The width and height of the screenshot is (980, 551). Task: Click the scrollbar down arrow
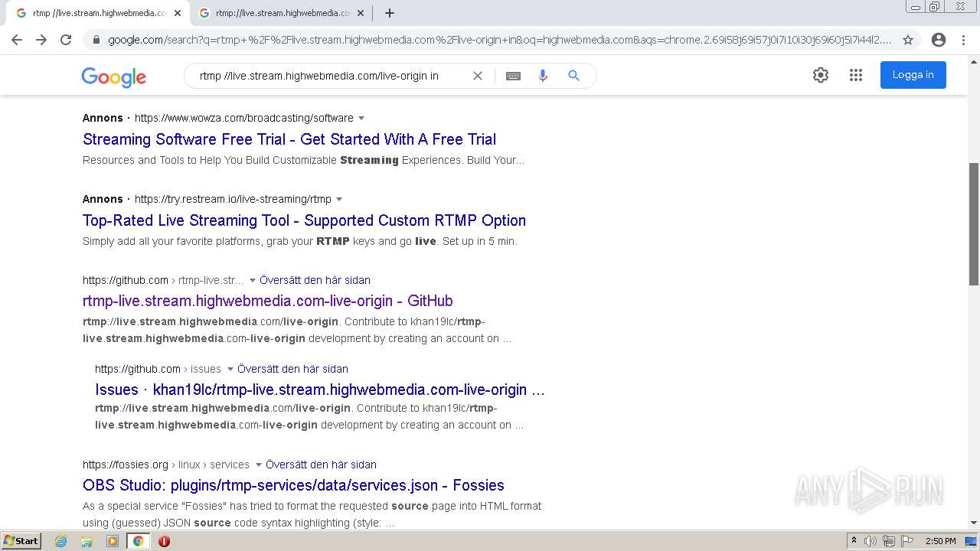click(974, 523)
